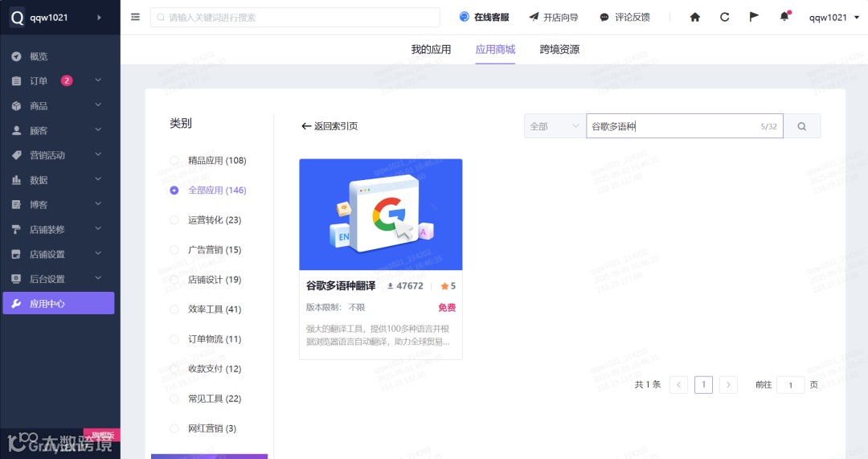
Task: Click the 顾客 customers sidebar icon
Action: (x=17, y=131)
